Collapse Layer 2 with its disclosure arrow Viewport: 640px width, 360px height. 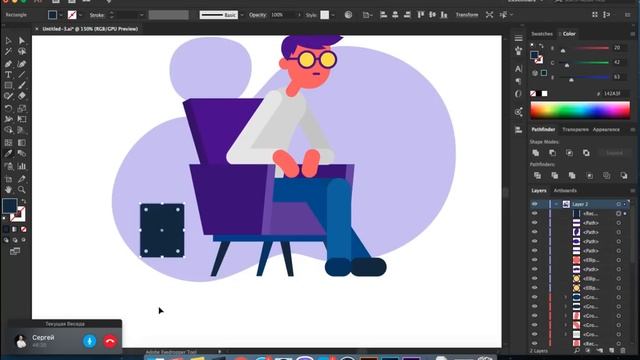(556, 204)
